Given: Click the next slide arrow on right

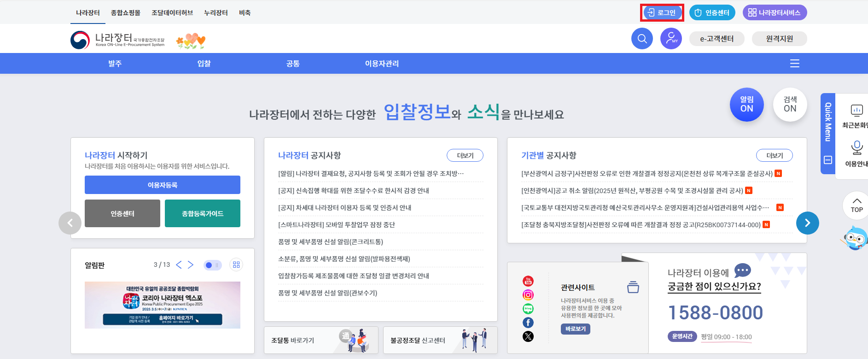Looking at the screenshot, I should [808, 223].
